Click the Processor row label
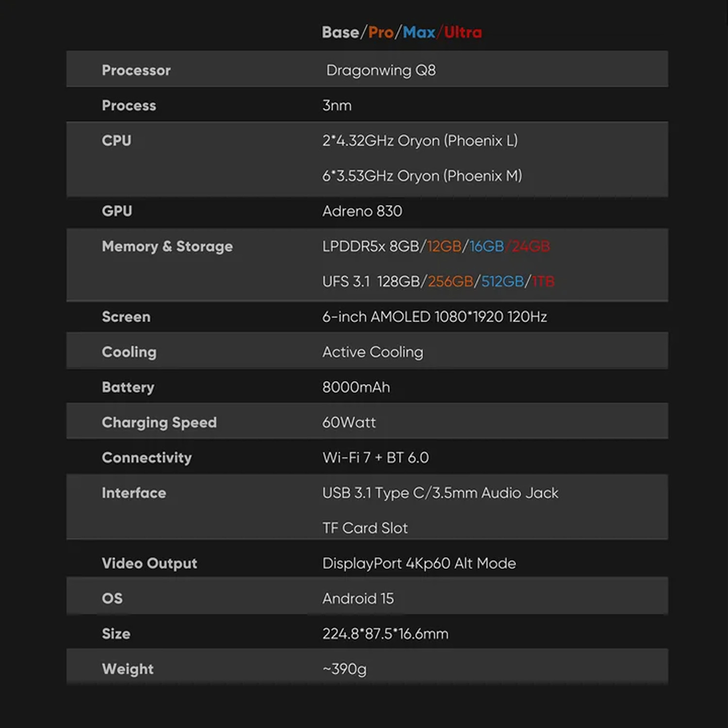The height and width of the screenshot is (728, 728). (136, 70)
